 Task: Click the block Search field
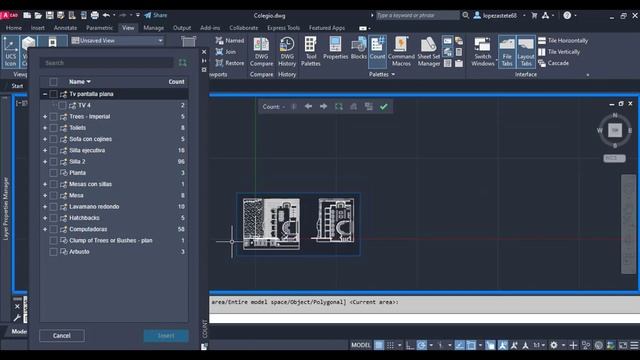coord(107,63)
